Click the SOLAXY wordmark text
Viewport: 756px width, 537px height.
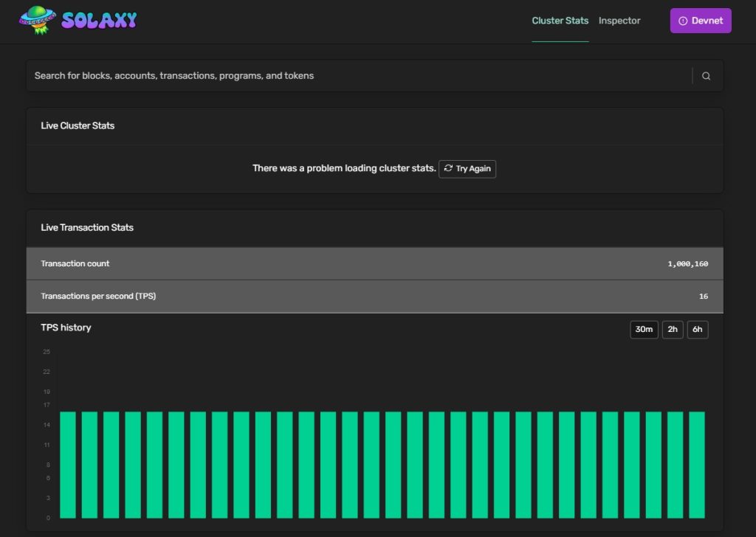pyautogui.click(x=99, y=21)
